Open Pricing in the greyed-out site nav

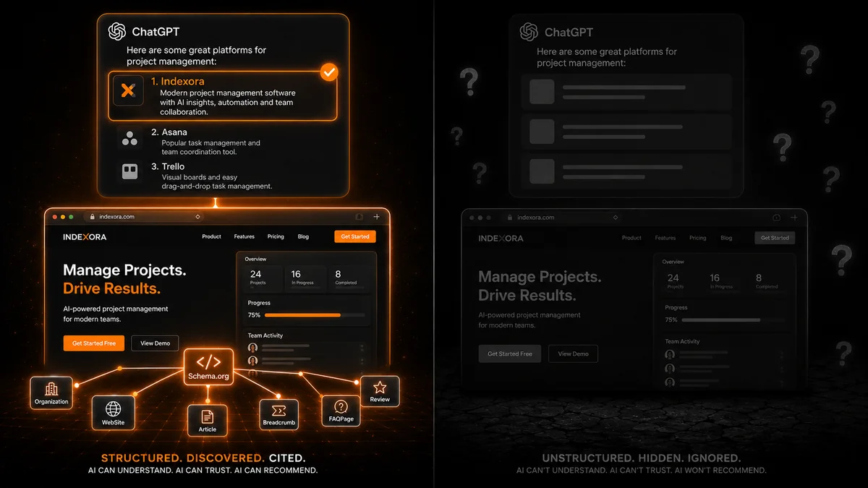[698, 238]
